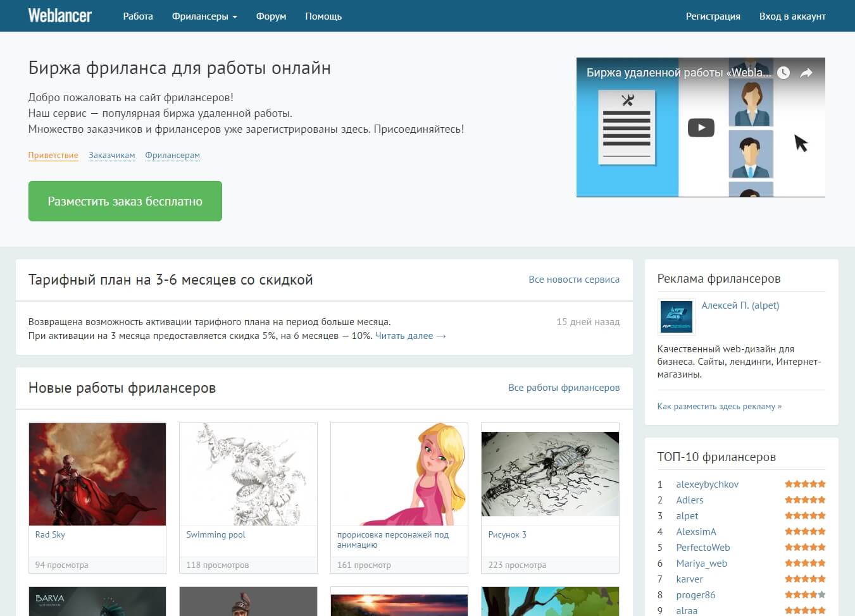Open the Рисунок 3 skeleton drawing thumbnail
Image resolution: width=855 pixels, height=616 pixels.
(551, 474)
